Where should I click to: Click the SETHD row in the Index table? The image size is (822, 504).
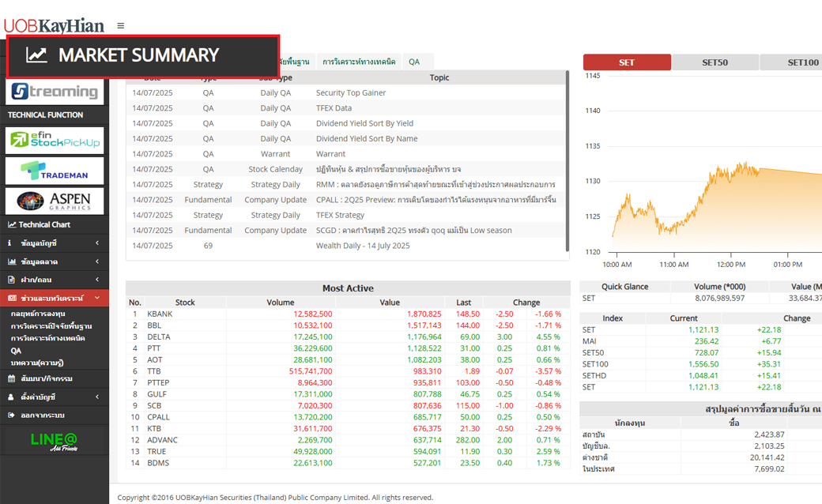click(x=700, y=376)
